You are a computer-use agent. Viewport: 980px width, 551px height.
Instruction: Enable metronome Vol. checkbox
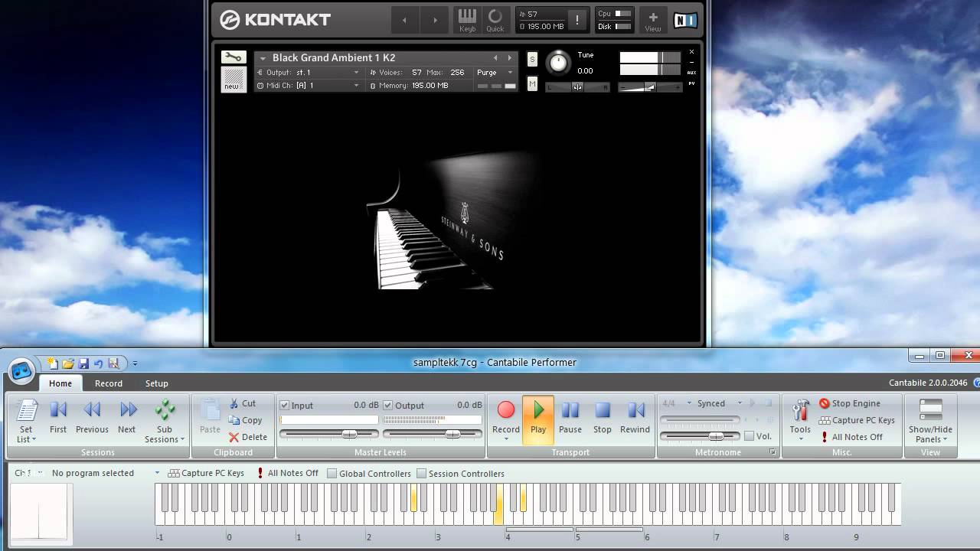click(750, 436)
